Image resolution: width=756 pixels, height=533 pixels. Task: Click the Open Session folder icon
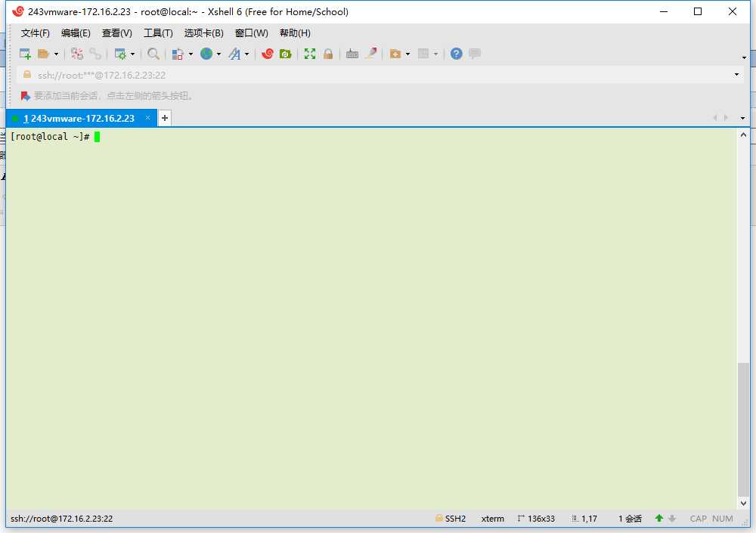[x=43, y=54]
